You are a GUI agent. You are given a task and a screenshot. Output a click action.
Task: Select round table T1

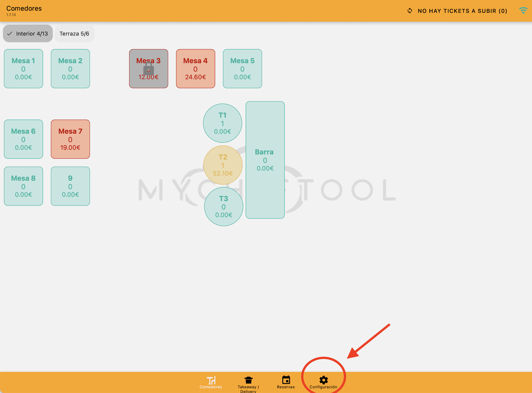pyautogui.click(x=222, y=123)
